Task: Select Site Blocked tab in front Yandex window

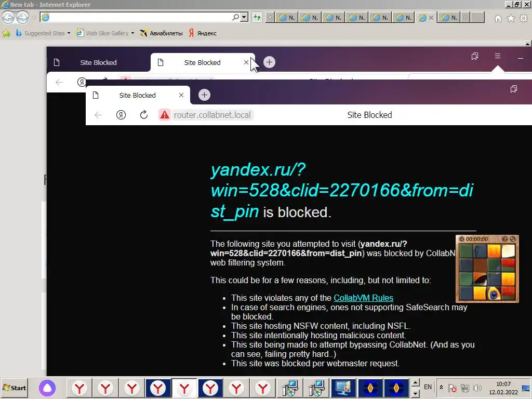Action: (x=137, y=96)
